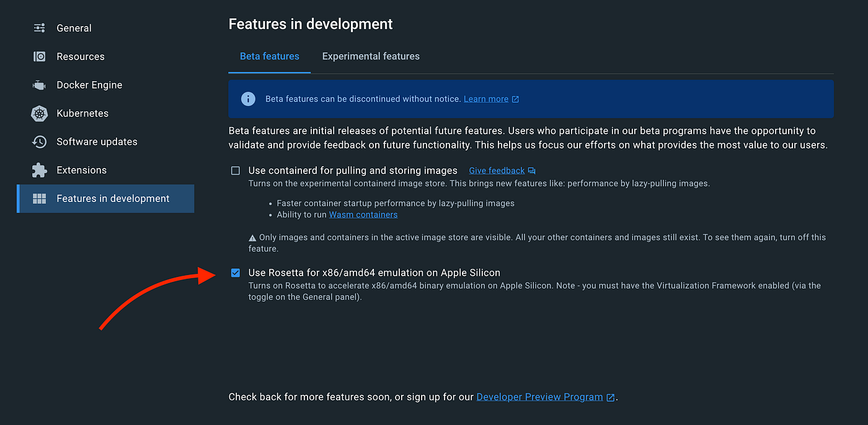
Task: Follow the Wasm containers link
Action: point(363,215)
